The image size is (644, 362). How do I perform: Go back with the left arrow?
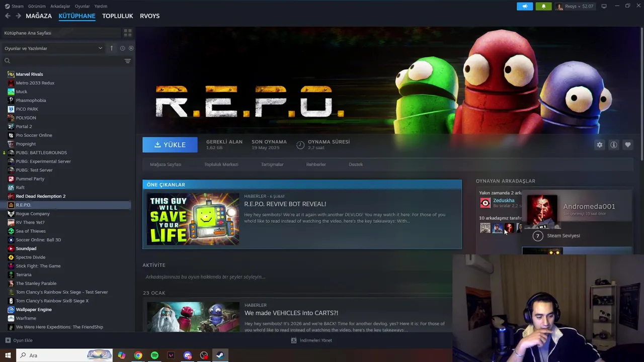pos(8,16)
